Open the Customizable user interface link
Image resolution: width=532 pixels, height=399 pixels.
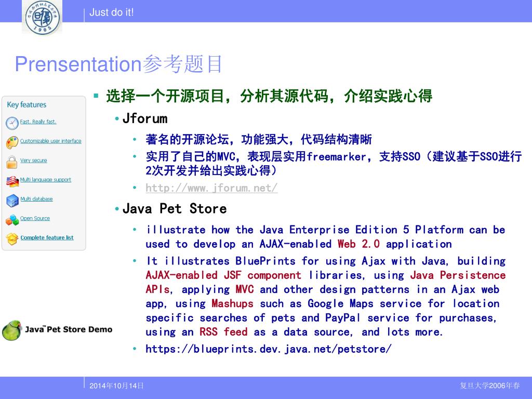(50, 141)
